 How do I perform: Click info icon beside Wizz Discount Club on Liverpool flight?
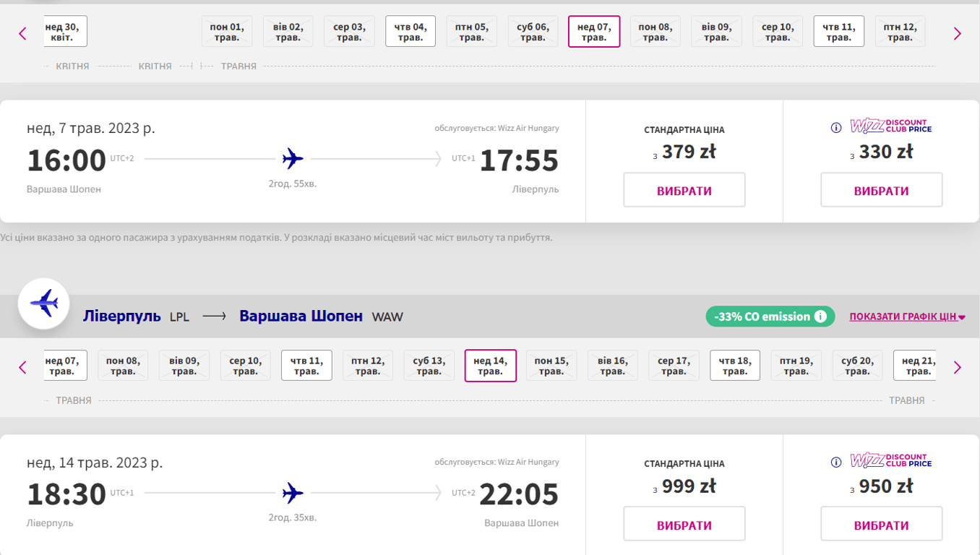[836, 462]
